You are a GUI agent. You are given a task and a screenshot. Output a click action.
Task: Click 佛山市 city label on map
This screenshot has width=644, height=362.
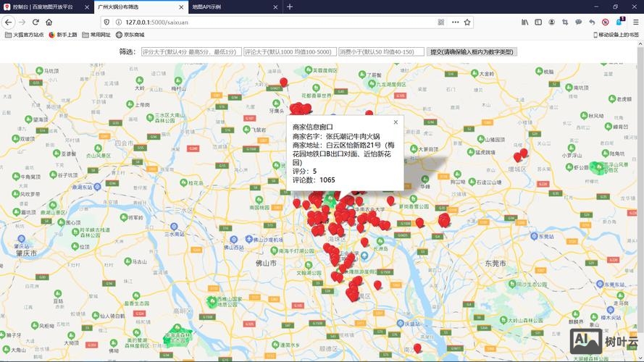[x=266, y=263]
